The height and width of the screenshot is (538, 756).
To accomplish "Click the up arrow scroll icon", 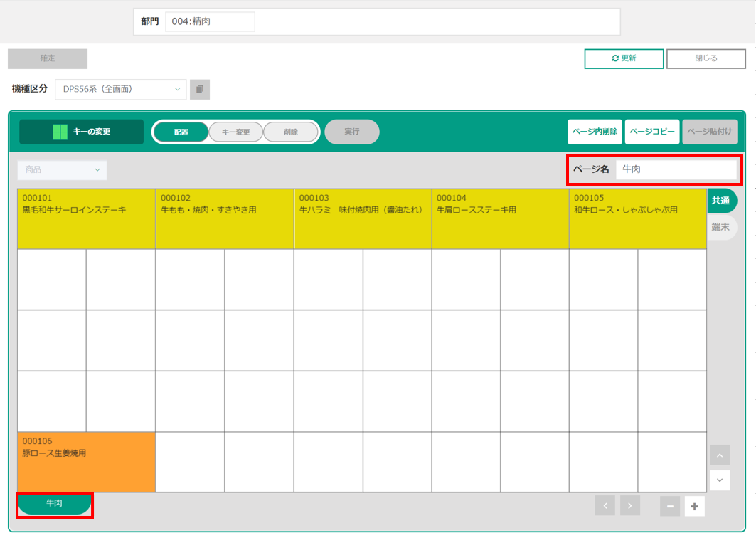I will (x=719, y=455).
